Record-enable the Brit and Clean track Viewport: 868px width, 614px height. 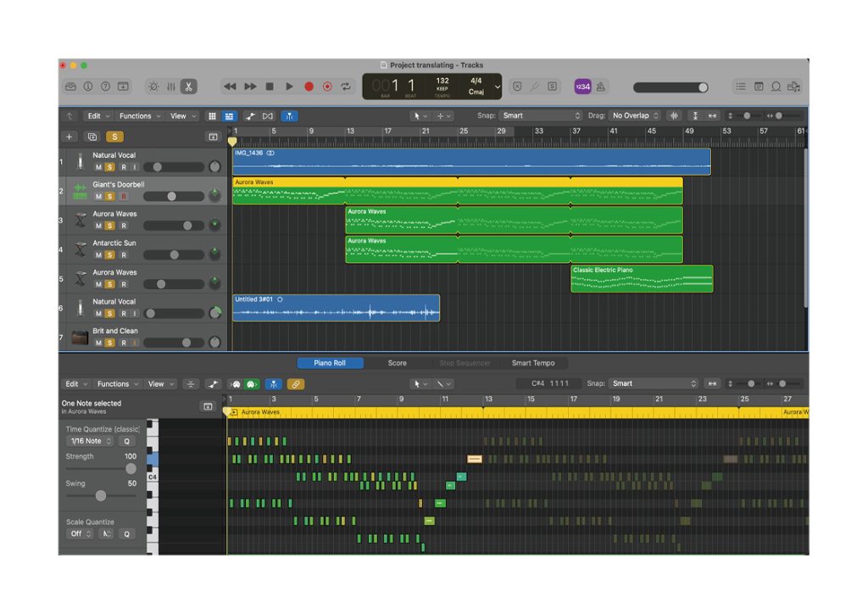[124, 343]
